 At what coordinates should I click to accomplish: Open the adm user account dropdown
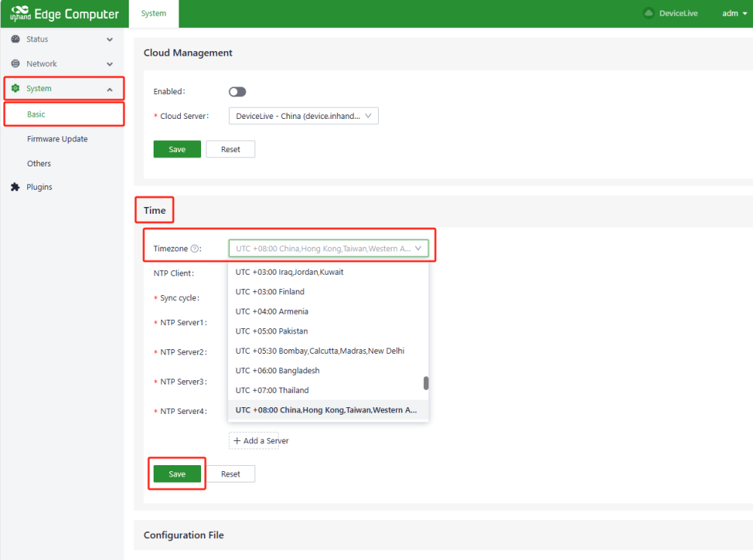point(730,14)
